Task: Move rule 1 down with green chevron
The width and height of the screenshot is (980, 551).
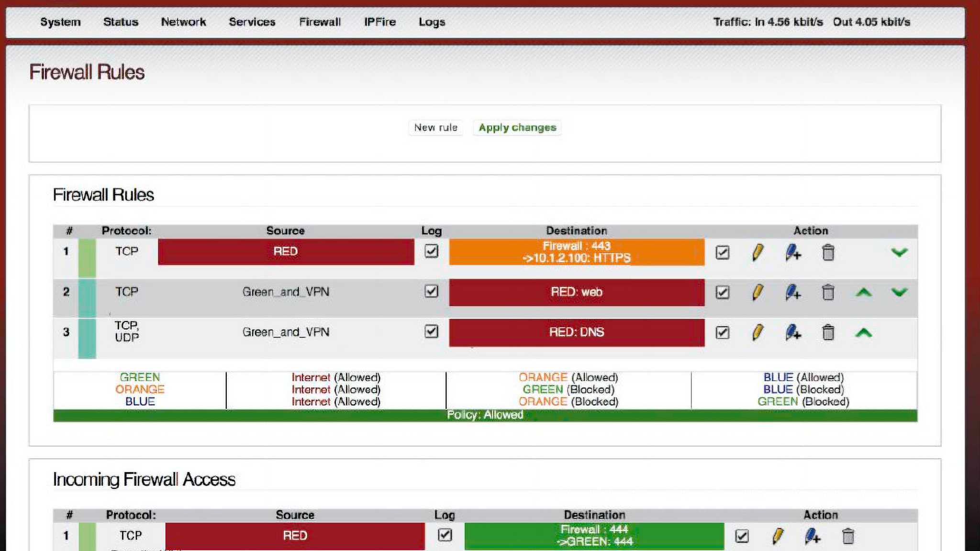Action: (x=899, y=252)
